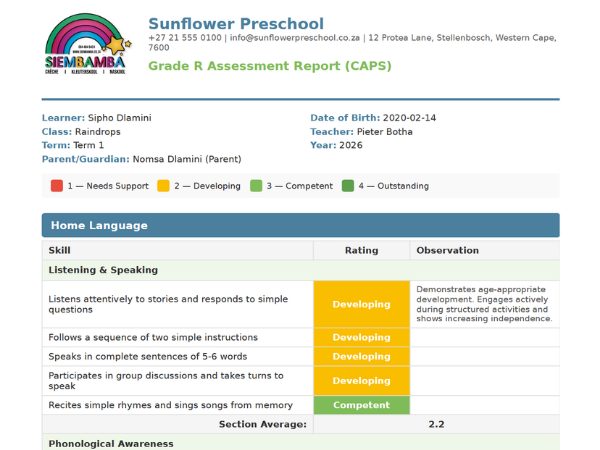
Task: Click the red Needs Support legend swatch
Action: point(57,186)
